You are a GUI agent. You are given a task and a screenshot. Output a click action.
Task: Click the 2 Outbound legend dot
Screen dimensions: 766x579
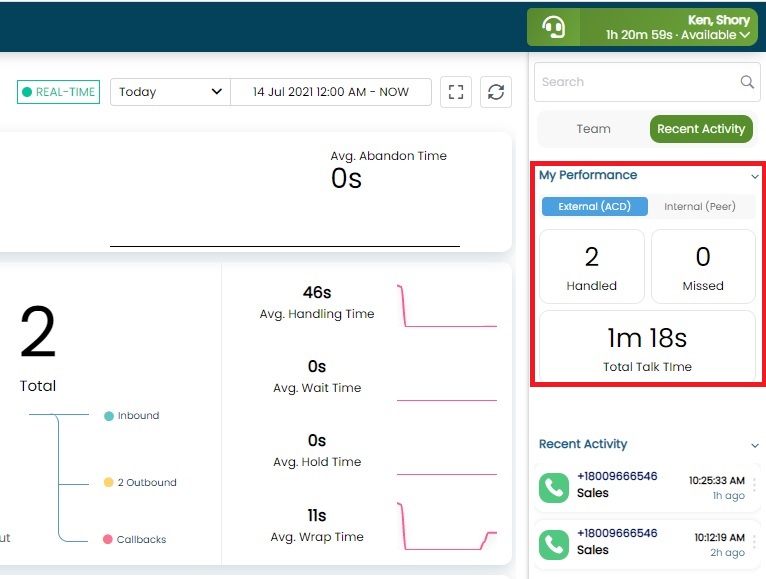coord(109,482)
